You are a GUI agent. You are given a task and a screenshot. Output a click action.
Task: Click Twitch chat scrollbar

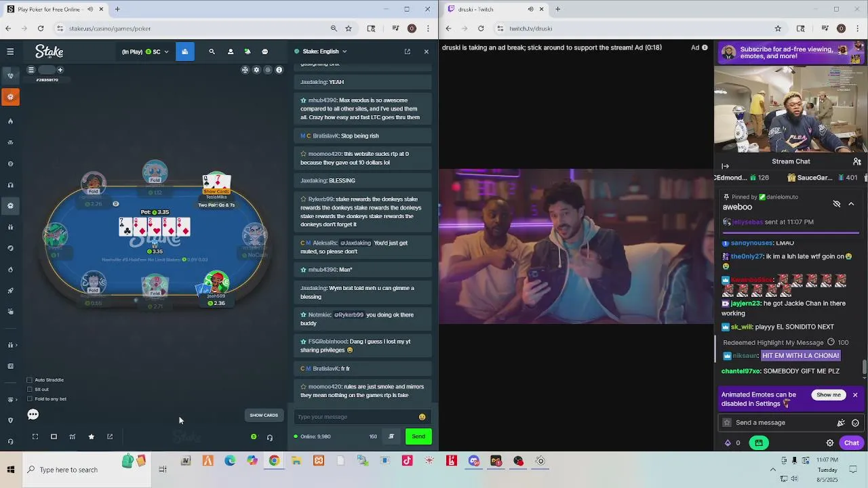pyautogui.click(x=865, y=367)
